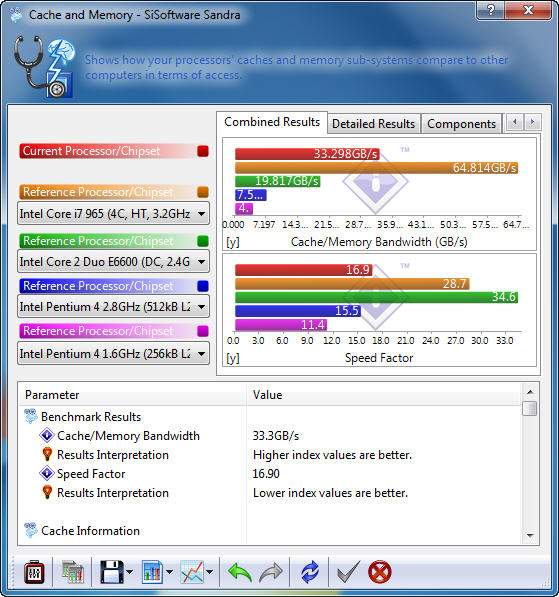Click the floppy disk save icon
559x597 pixels.
click(x=112, y=572)
